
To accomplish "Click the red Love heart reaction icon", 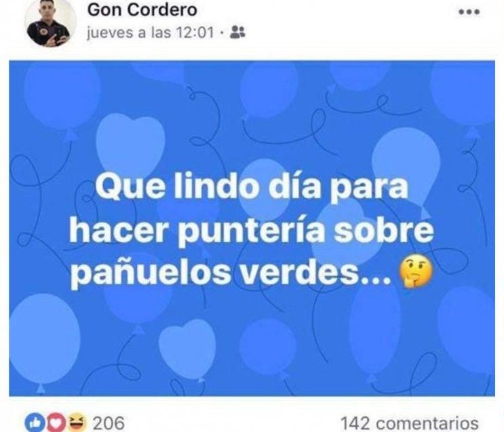I will tap(56, 423).
